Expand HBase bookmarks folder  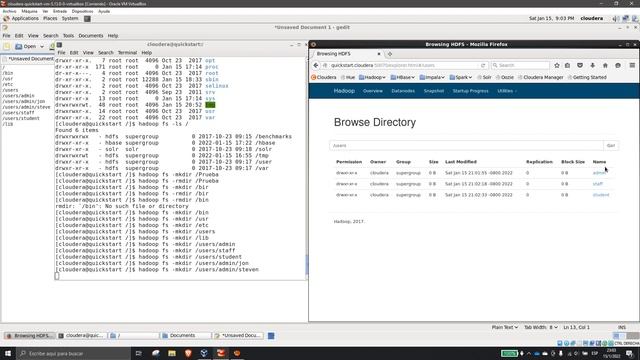pyautogui.click(x=403, y=77)
